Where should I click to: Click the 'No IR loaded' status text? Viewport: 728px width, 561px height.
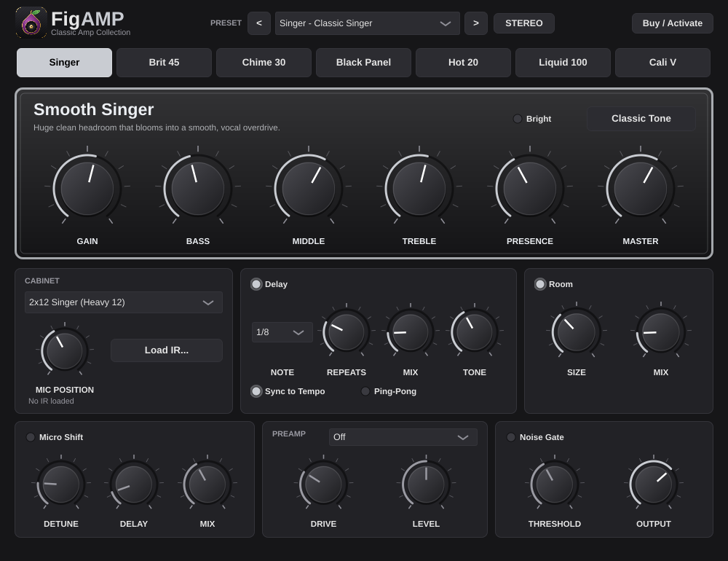[x=51, y=401]
